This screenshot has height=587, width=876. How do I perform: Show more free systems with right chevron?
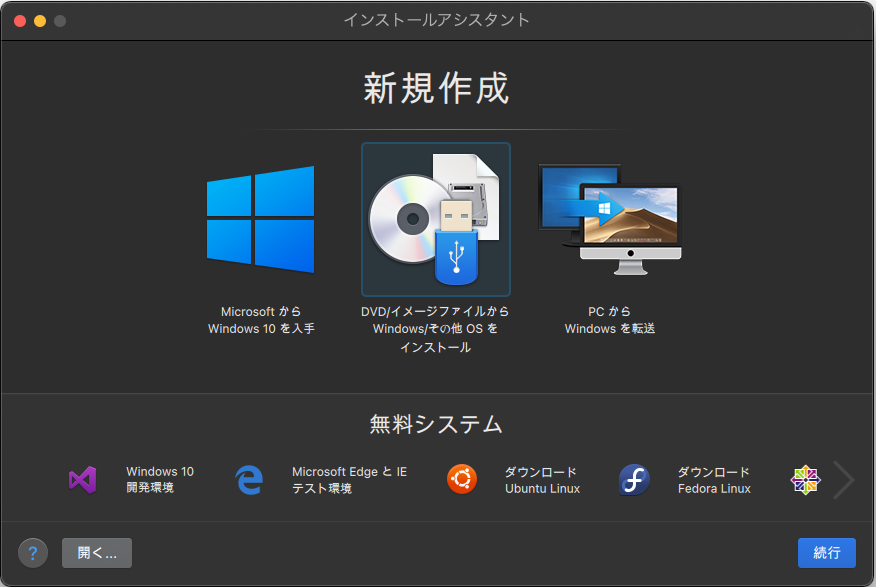844,480
